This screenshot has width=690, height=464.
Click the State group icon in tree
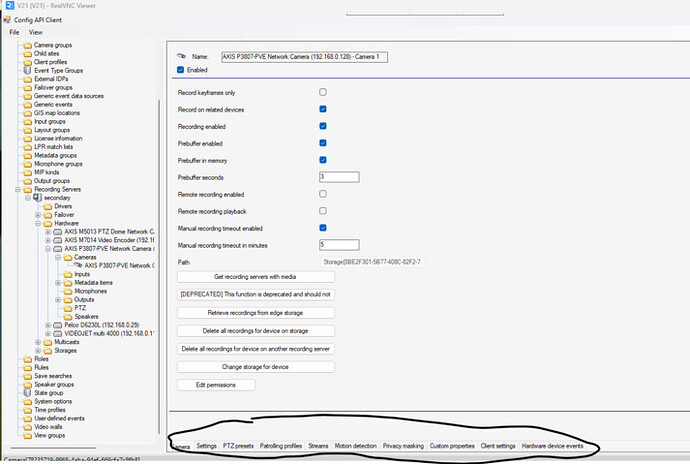tap(27, 393)
